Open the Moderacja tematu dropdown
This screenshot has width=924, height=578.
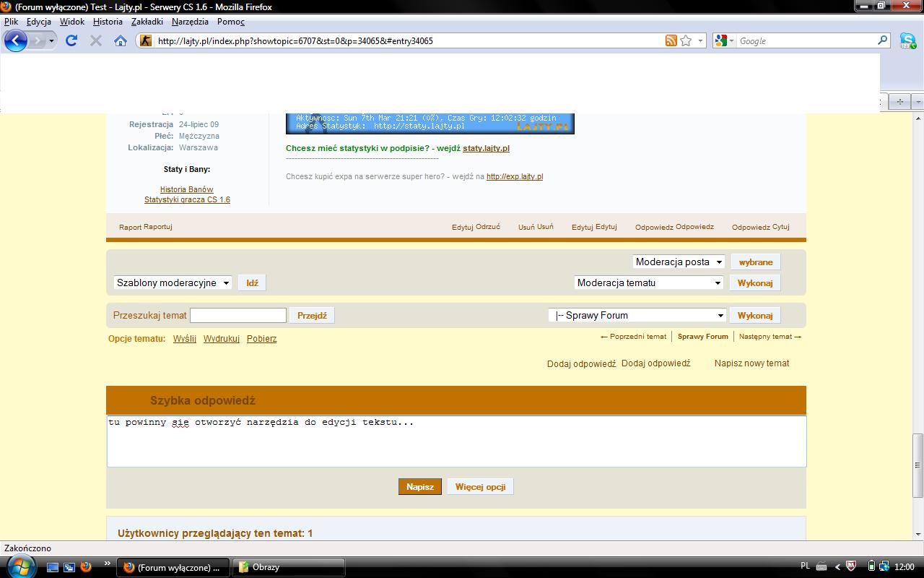tap(649, 282)
